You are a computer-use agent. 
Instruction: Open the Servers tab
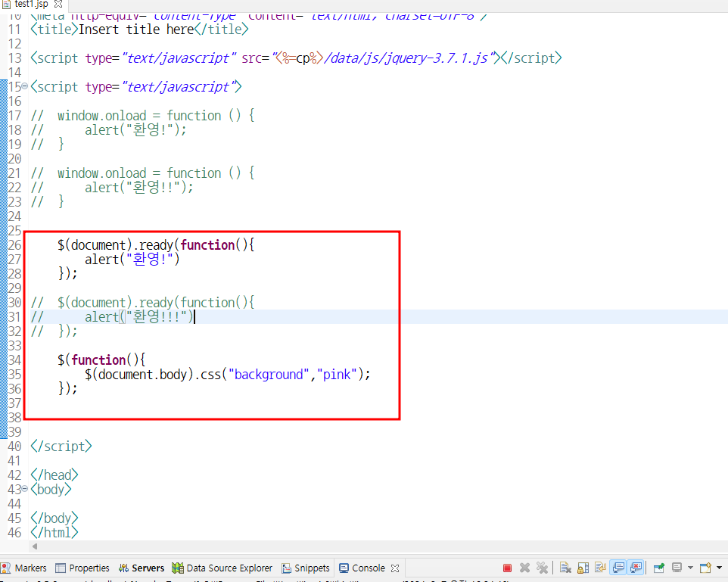148,568
